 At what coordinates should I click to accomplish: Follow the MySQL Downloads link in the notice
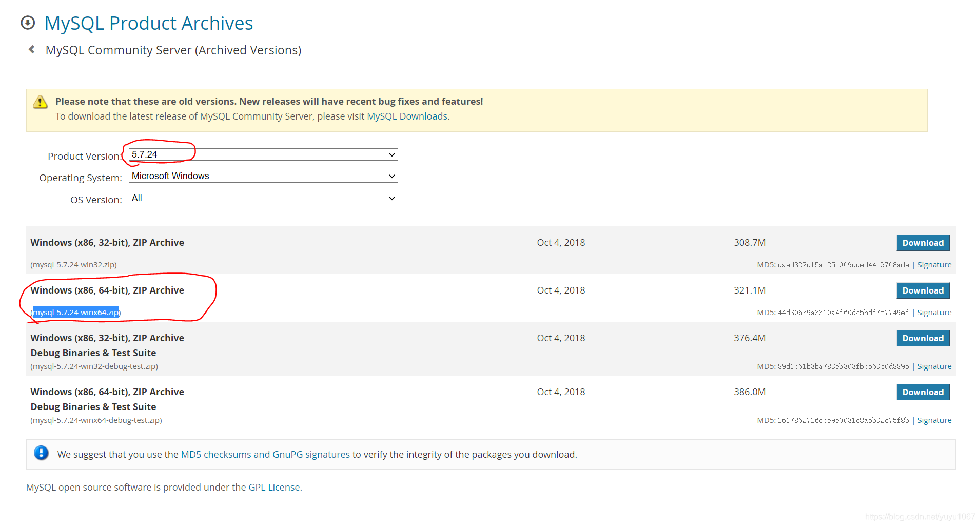click(x=407, y=116)
